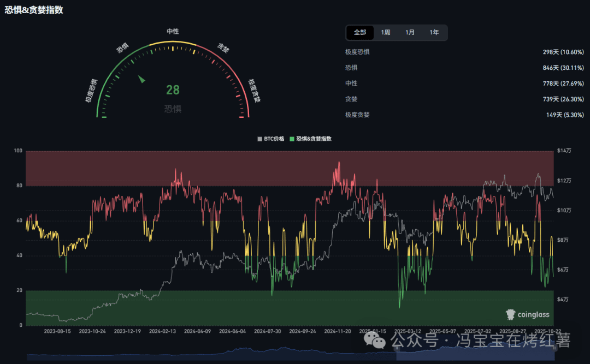The height and width of the screenshot is (364, 590).
Task: Click the green 恐惧&贪婪指数 legend swatch
Action: [292, 139]
